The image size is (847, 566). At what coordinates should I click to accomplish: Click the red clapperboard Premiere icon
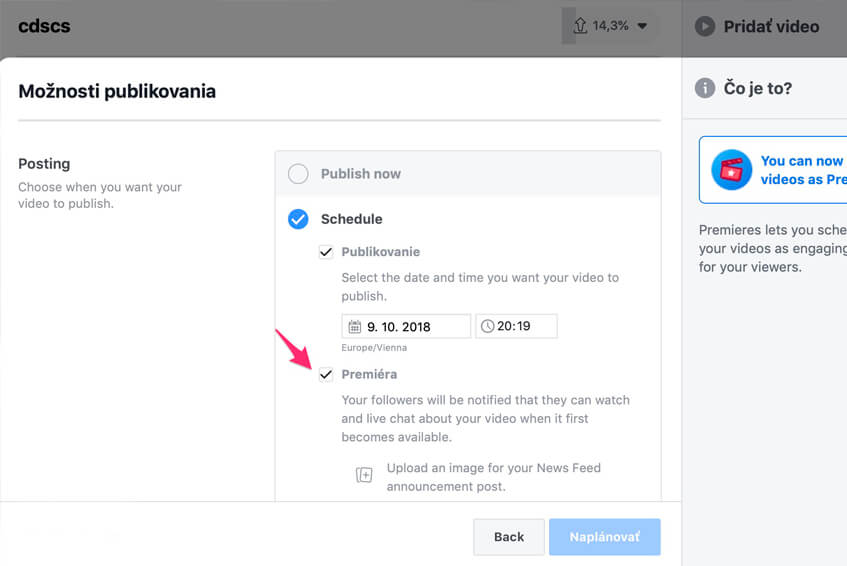731,170
